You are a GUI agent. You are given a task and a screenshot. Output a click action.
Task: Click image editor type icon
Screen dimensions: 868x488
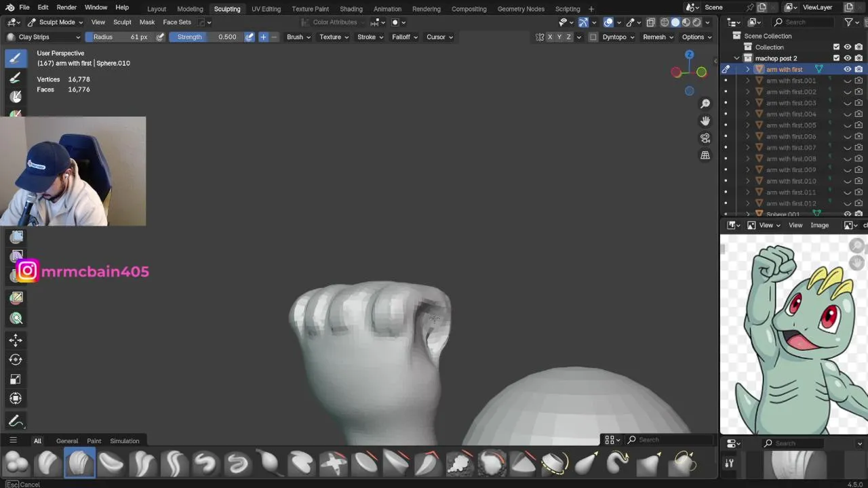tap(734, 225)
